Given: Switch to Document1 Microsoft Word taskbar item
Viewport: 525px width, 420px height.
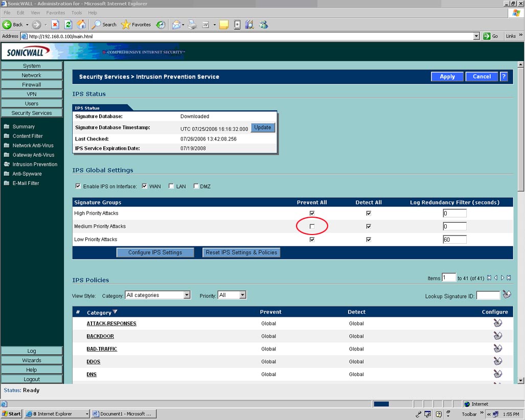Looking at the screenshot, I should 124,414.
